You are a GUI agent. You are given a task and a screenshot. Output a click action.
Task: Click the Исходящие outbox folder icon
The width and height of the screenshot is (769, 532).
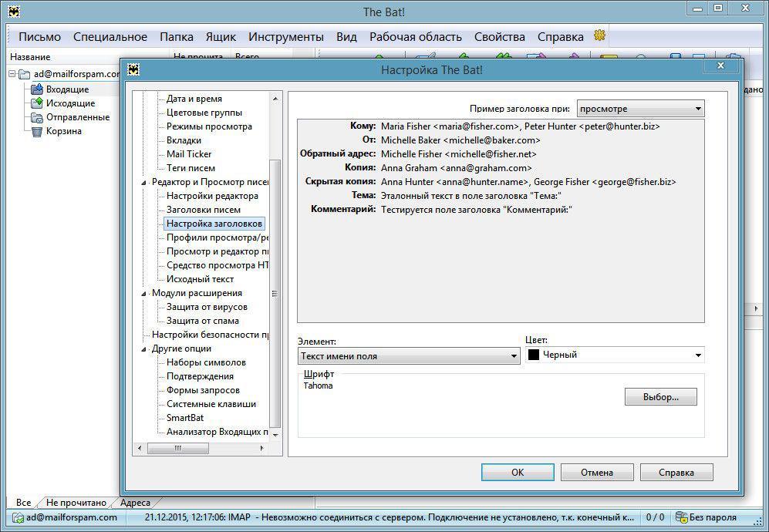(x=37, y=103)
